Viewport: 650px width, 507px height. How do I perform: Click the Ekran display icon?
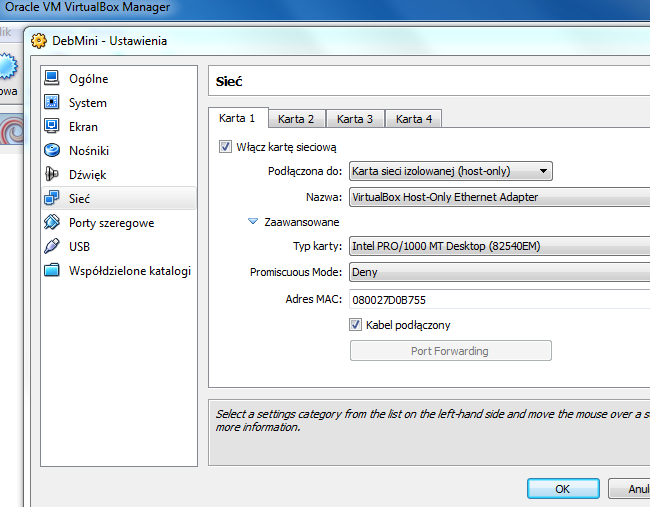tap(52, 126)
